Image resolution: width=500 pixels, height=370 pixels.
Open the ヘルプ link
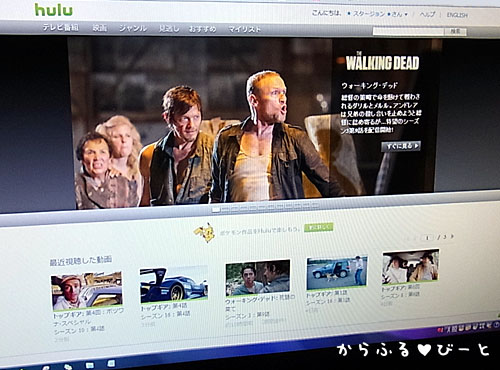pos(427,14)
